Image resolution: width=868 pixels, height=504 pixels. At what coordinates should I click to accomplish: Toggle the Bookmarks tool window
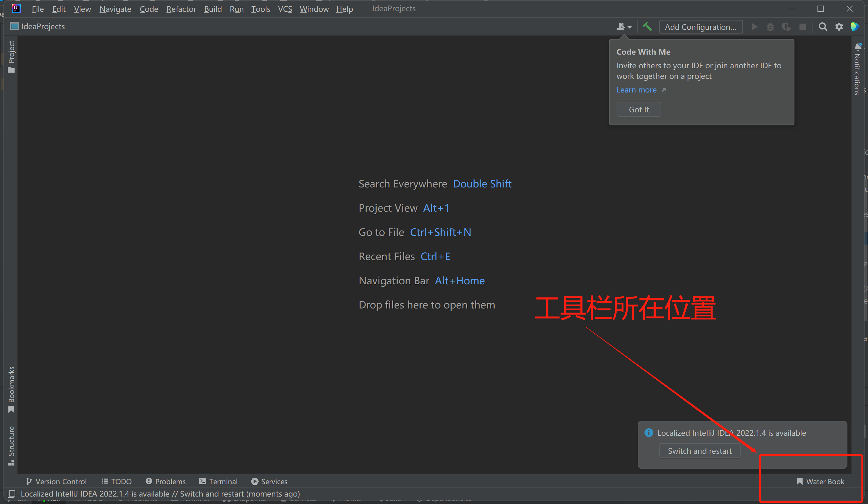[x=11, y=389]
